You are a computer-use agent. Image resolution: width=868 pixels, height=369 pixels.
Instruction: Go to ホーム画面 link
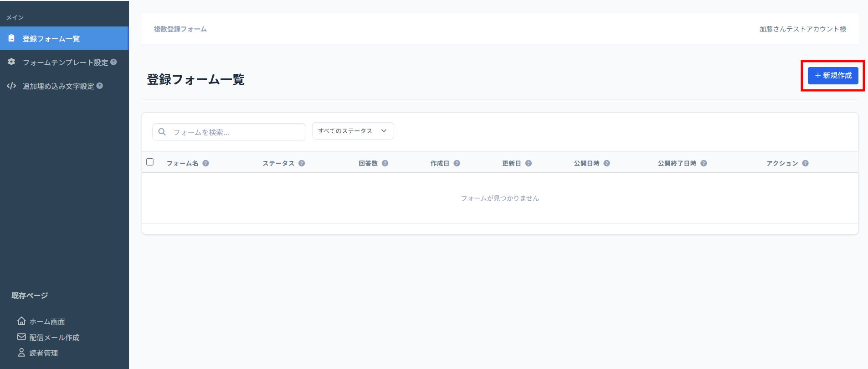[x=46, y=322]
